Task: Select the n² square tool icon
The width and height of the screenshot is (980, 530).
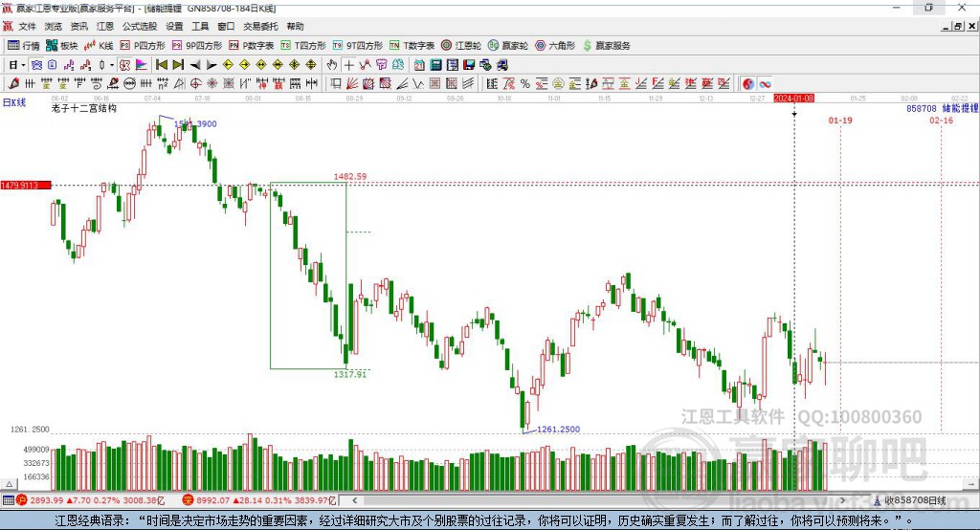Action: tap(163, 84)
